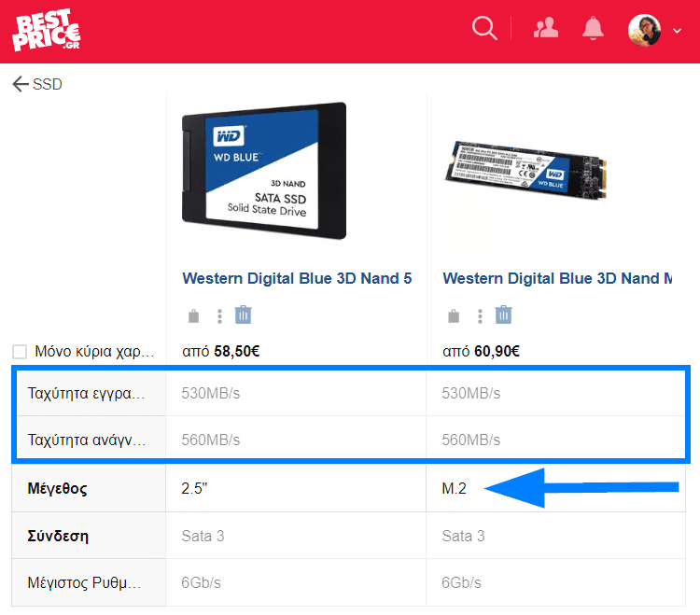Expand the account menu chevron
This screenshot has height=615, width=700.
[x=677, y=31]
